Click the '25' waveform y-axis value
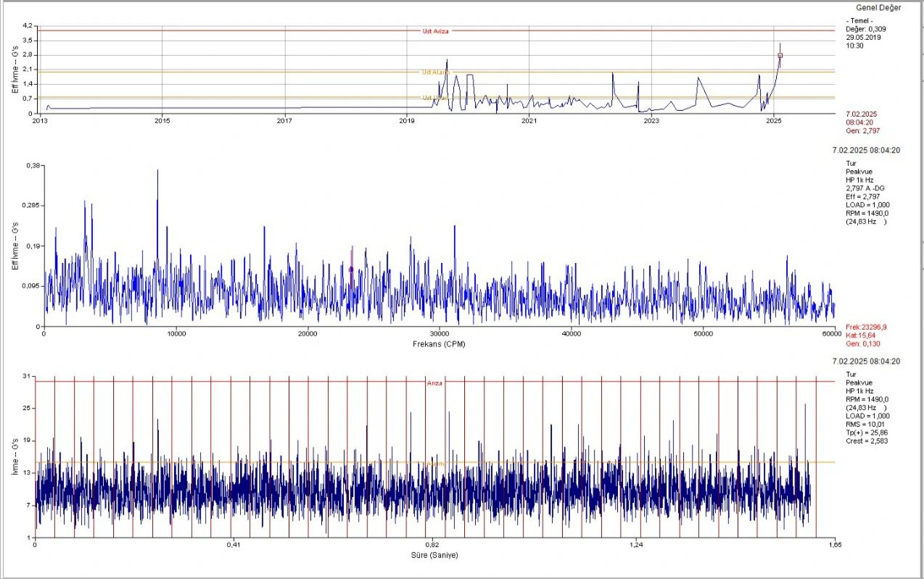The width and height of the screenshot is (924, 579). pos(27,408)
